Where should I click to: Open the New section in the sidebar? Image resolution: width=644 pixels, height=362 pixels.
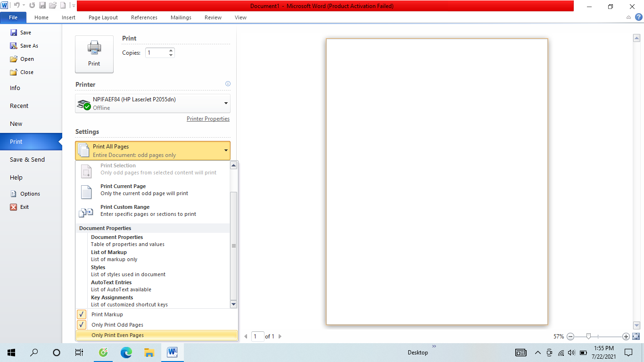point(31,124)
